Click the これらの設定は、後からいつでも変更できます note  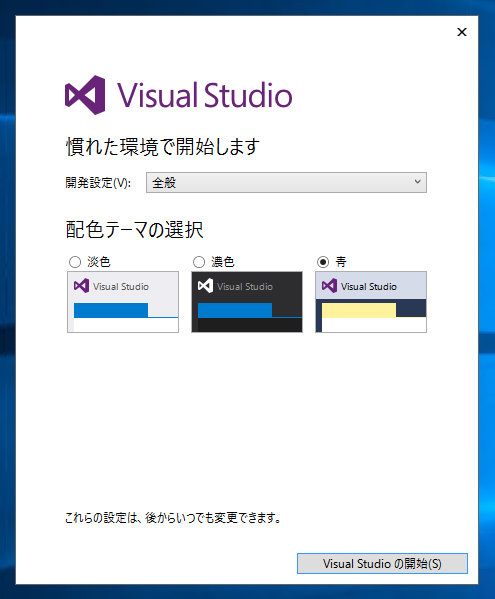(x=173, y=518)
